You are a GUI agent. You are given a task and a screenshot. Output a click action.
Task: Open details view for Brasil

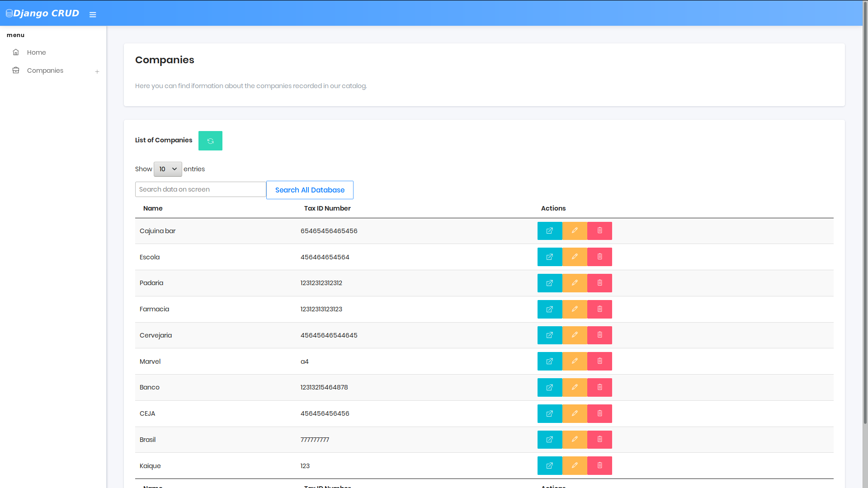point(549,440)
